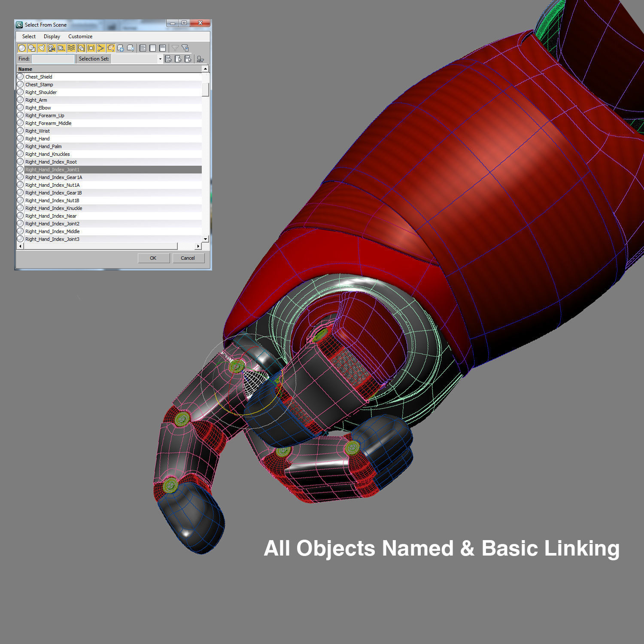This screenshot has height=644, width=644.
Task: Click the Cancel button
Action: tap(188, 258)
